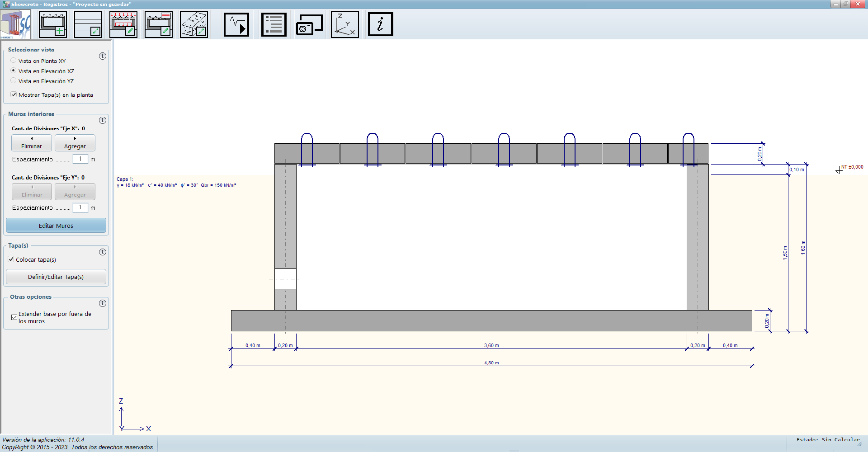868x452 pixels.
Task: Click the new chamber icon with green plus
Action: tap(53, 24)
